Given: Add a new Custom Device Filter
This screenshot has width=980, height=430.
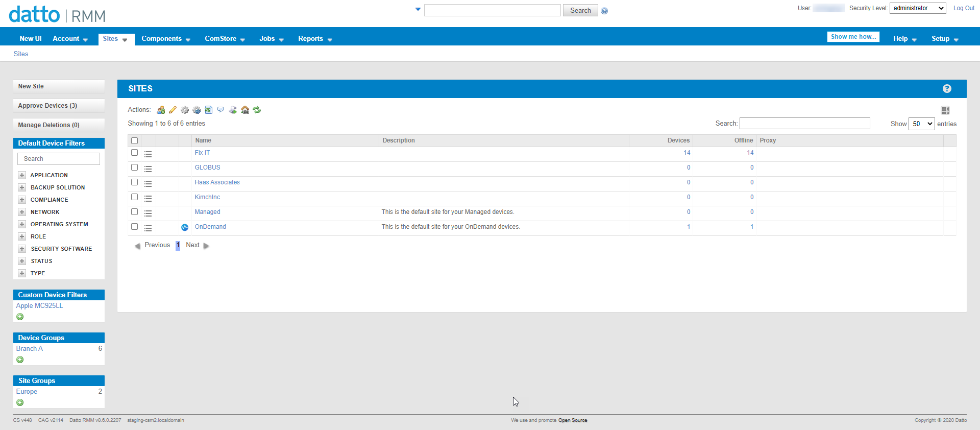Looking at the screenshot, I should coord(20,317).
